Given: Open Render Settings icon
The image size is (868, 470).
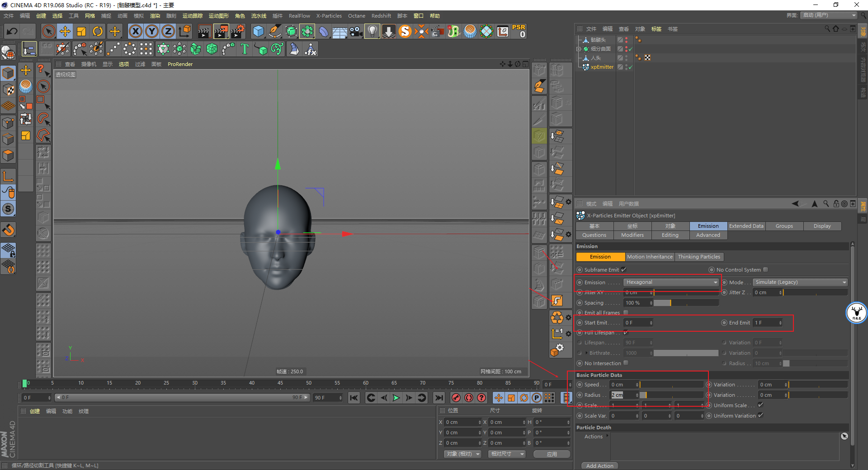Looking at the screenshot, I should (x=238, y=31).
